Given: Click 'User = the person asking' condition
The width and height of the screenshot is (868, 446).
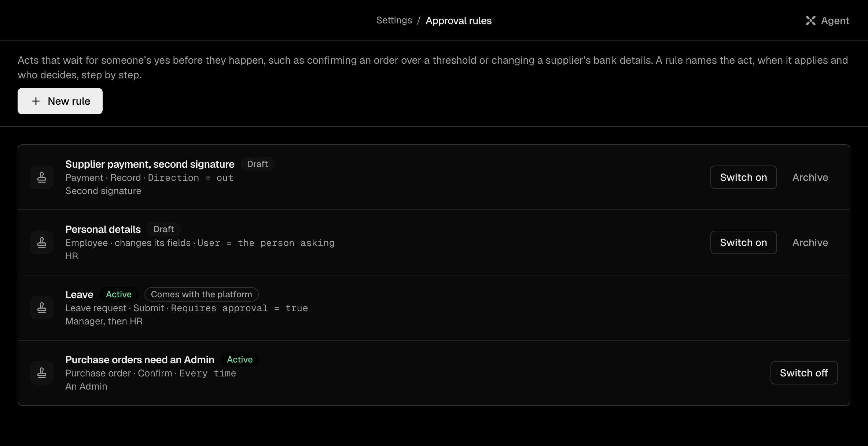Looking at the screenshot, I should point(266,243).
